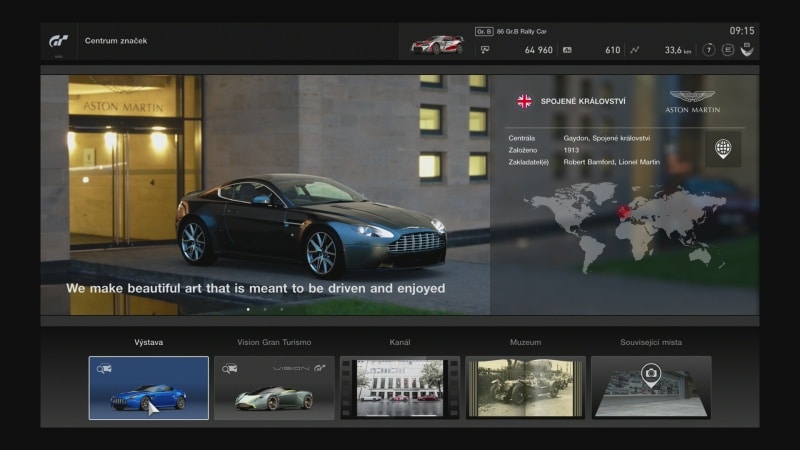Select the first slideshow page dot

coord(248,309)
